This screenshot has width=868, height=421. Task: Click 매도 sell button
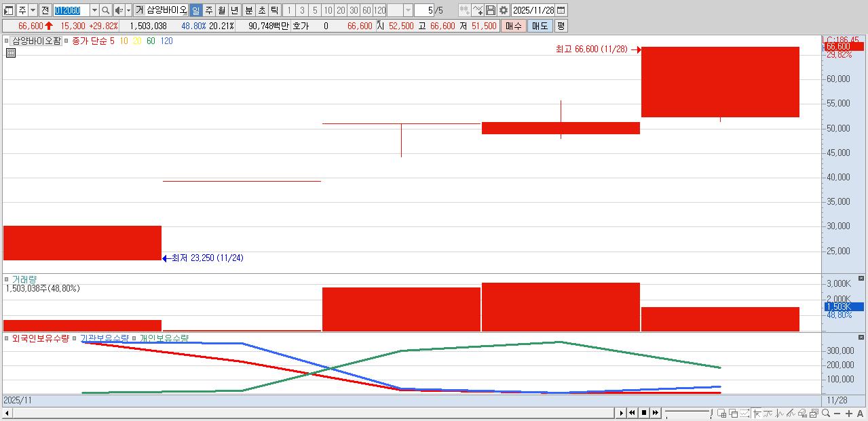[540, 26]
